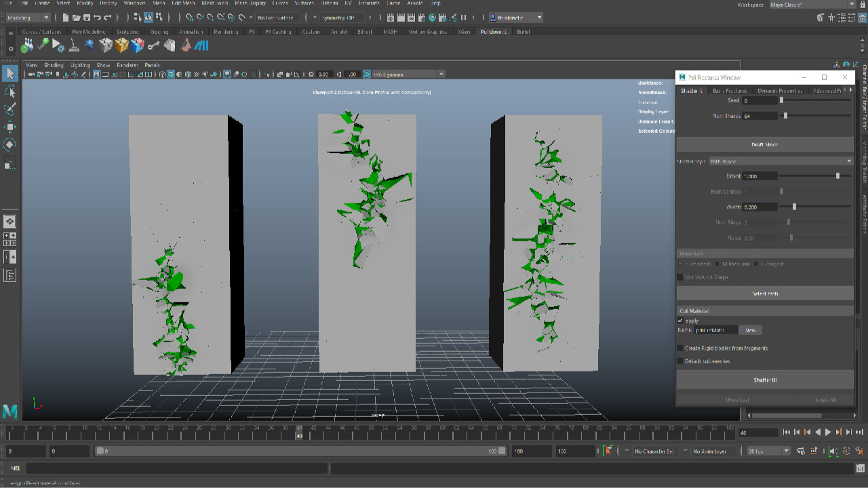Select the arrow Select tool in toolbox
868x488 pixels.
[x=9, y=74]
